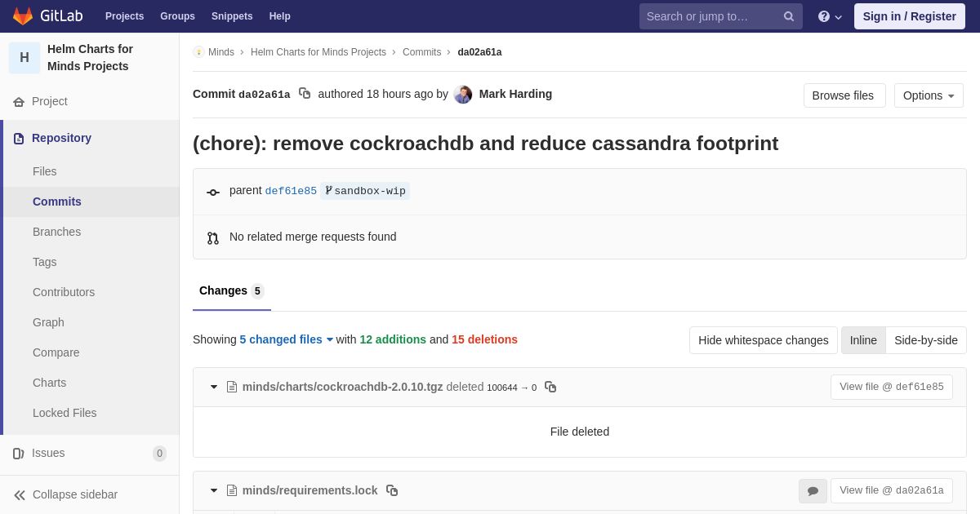Switch to Inline diff view
980x514 pixels.
[863, 340]
